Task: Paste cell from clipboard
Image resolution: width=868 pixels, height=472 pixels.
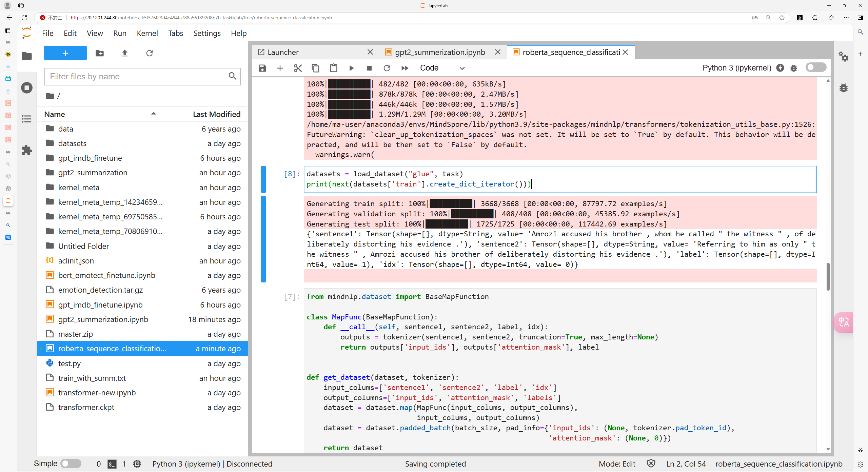Action: point(334,68)
